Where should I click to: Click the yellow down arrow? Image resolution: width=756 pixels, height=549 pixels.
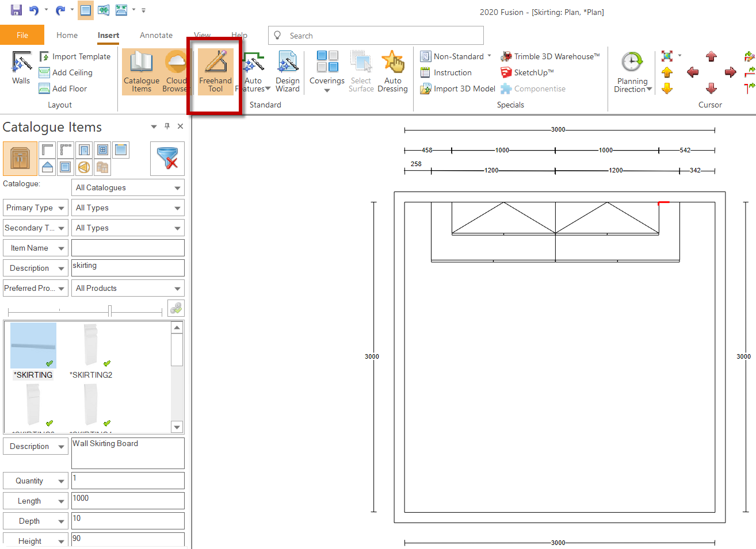[667, 88]
